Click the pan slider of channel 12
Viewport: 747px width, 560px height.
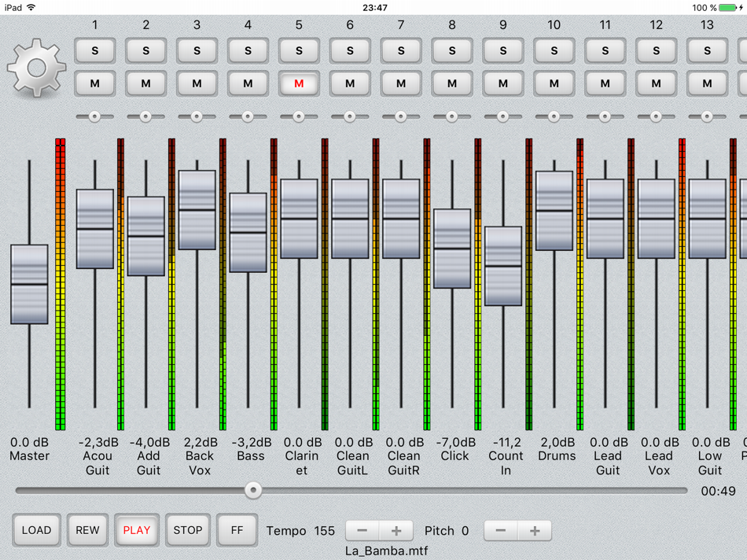(656, 116)
